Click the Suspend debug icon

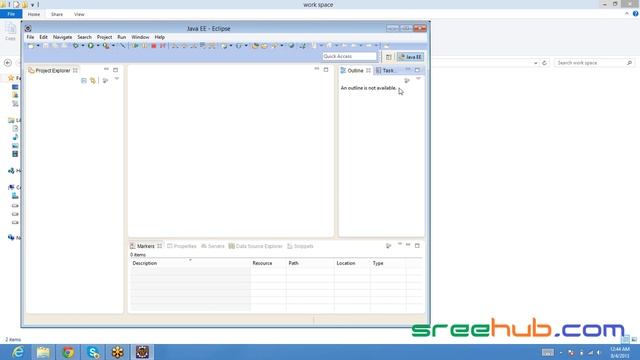pyautogui.click(x=144, y=46)
